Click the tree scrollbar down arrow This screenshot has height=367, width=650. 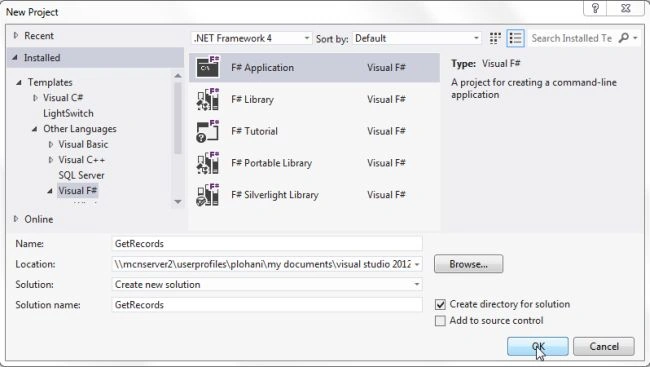tap(178, 202)
